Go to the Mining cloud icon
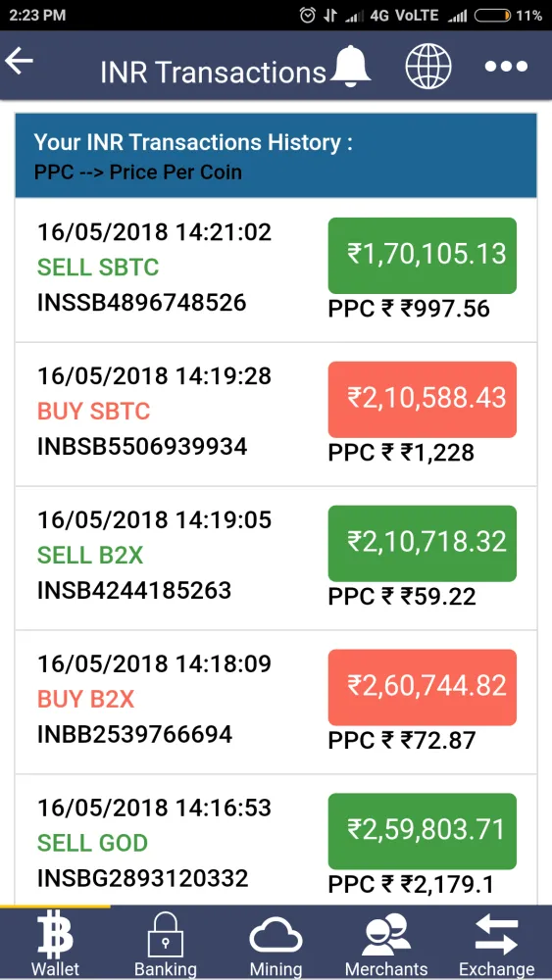 point(276,943)
